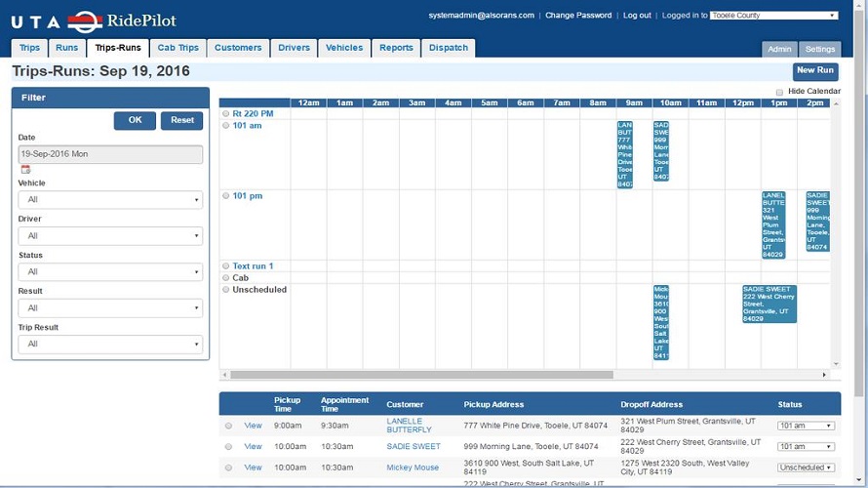Image resolution: width=868 pixels, height=488 pixels.
Task: Switch to the Dispatch tab
Action: click(x=449, y=48)
